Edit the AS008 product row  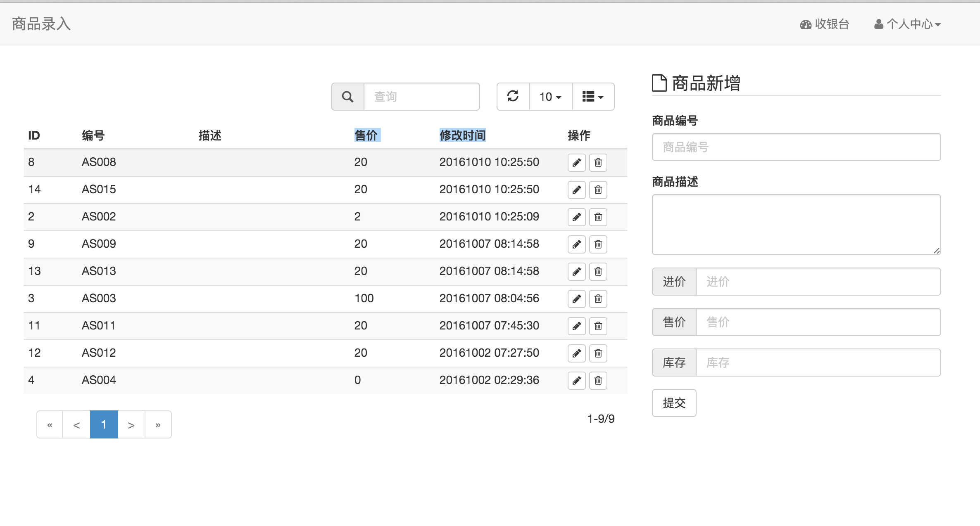(x=576, y=162)
